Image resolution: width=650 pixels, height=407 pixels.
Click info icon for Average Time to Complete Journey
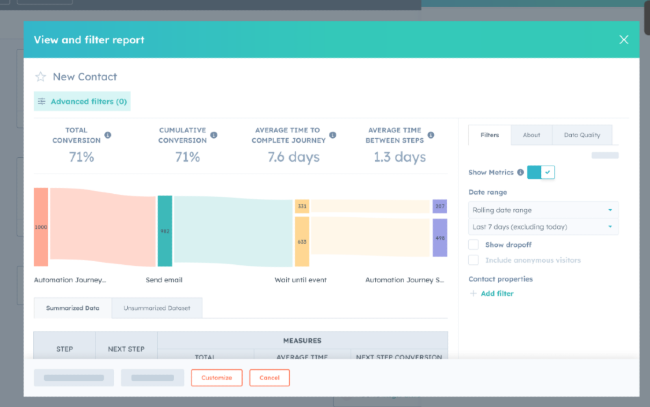[333, 135]
